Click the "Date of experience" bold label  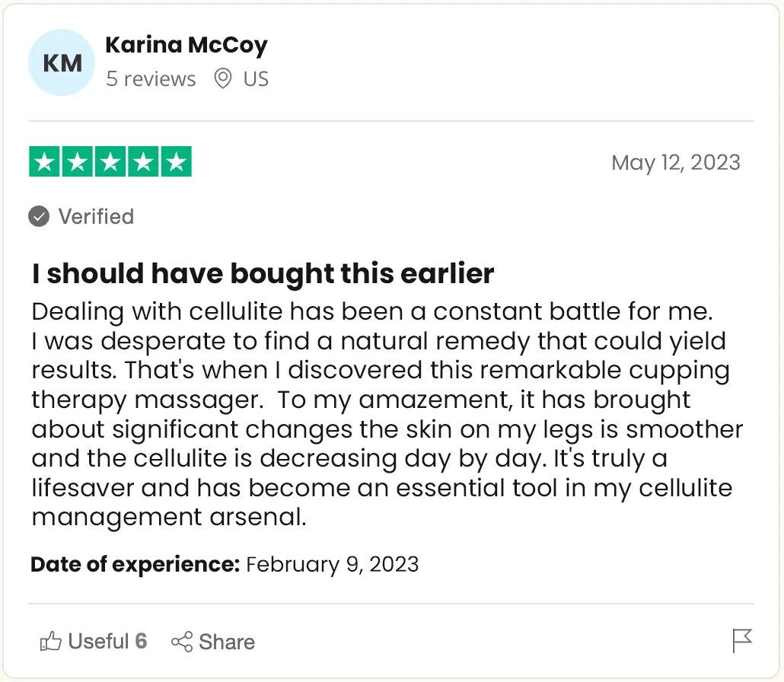pos(135,565)
